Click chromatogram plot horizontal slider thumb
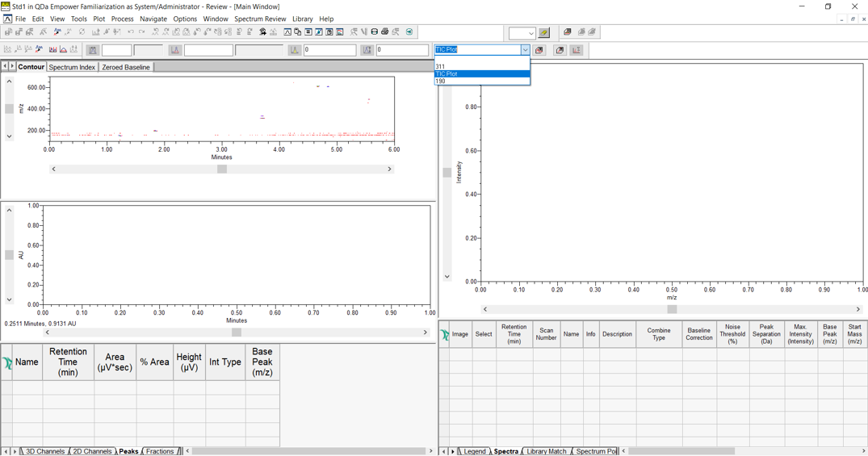Screen dimensions: 868x456 [x=237, y=332]
